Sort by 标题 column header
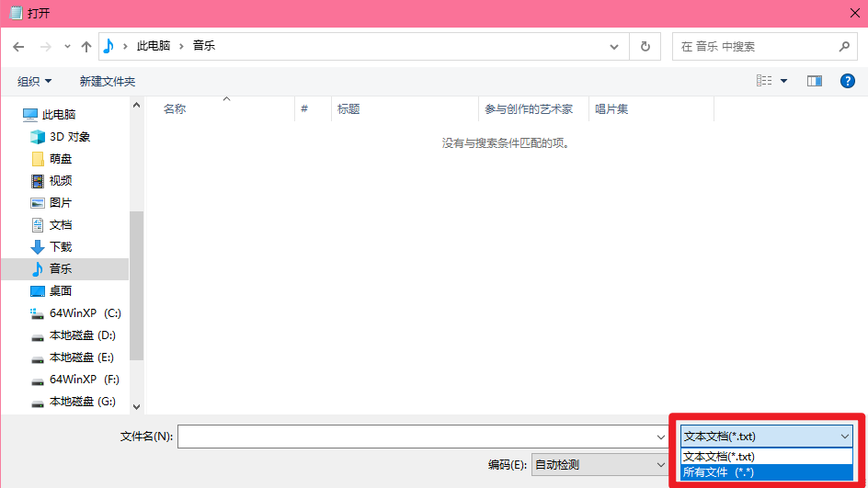868x488 pixels. pyautogui.click(x=405, y=109)
